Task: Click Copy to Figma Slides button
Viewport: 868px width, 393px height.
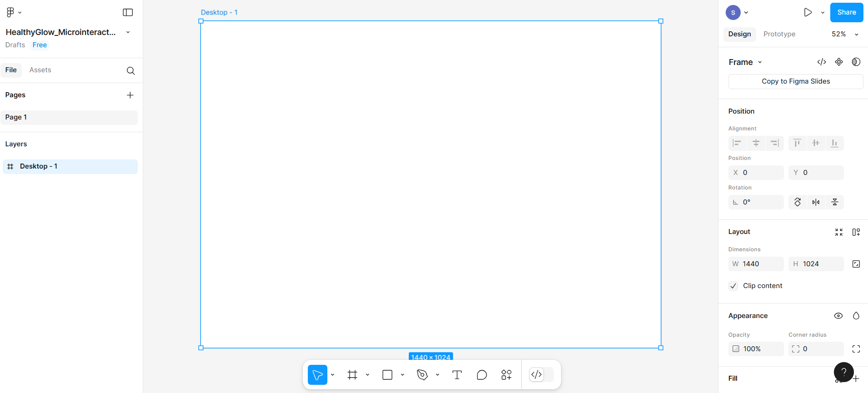Action: click(x=795, y=81)
